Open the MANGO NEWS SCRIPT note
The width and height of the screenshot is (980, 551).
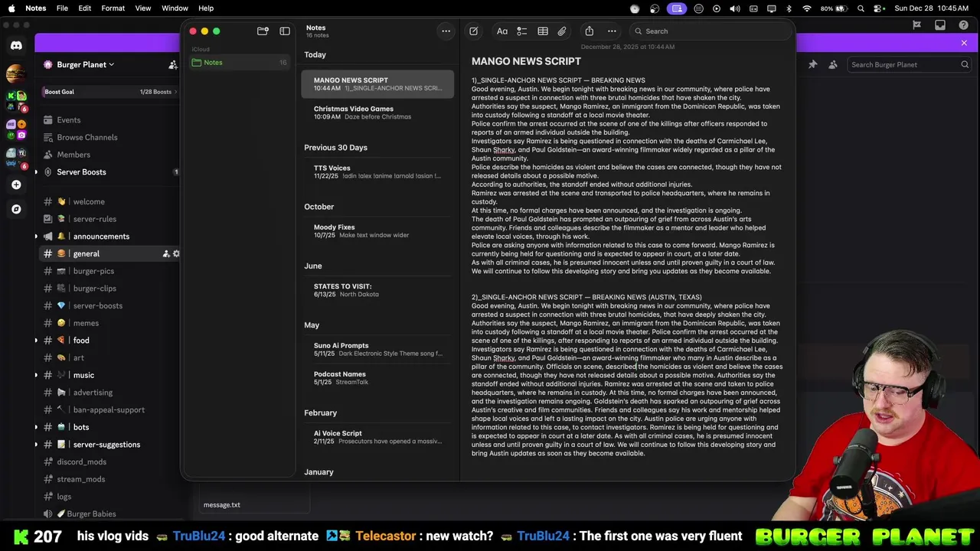tap(377, 83)
